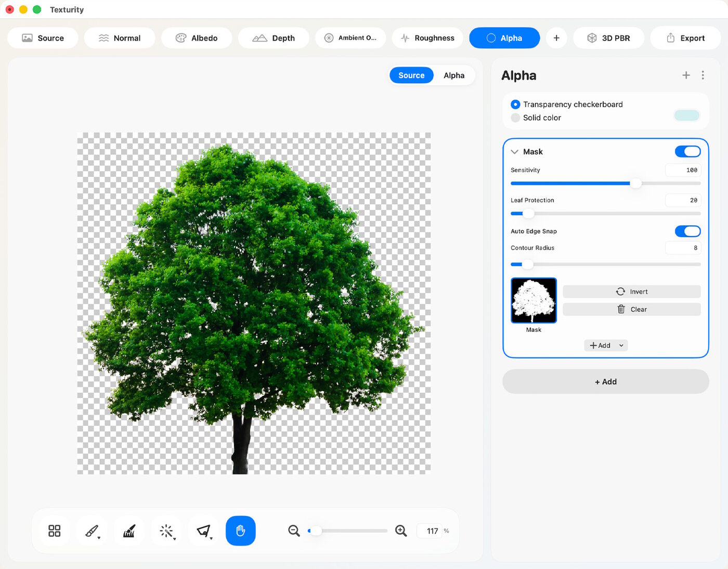Open the grid view tool in bottom toolbar

[55, 531]
